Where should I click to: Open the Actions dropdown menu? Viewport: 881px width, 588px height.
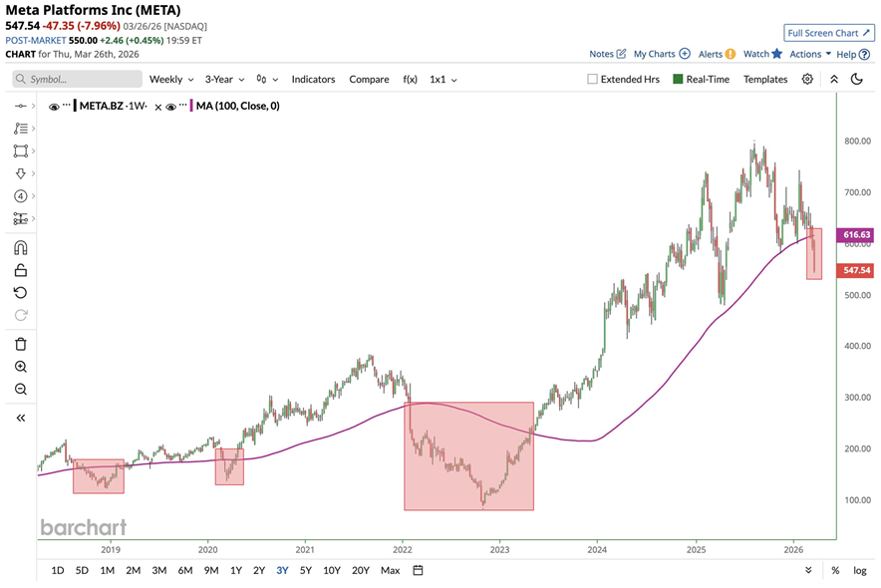(810, 54)
